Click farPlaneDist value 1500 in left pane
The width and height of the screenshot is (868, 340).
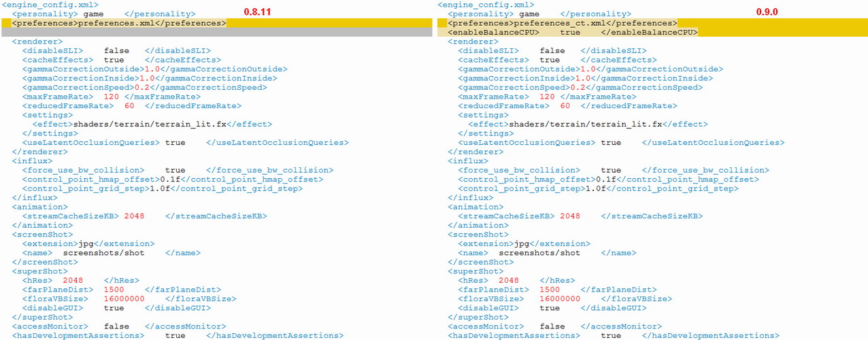click(x=114, y=290)
